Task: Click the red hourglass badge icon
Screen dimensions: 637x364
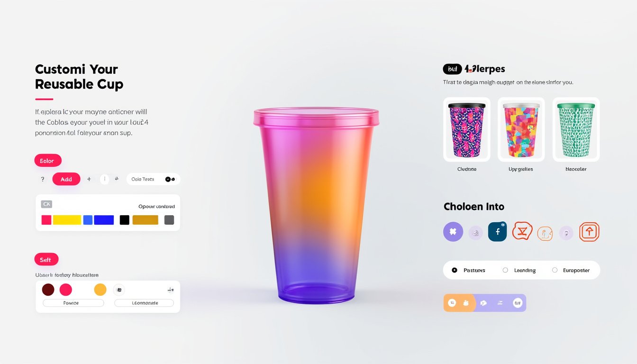Action: point(522,231)
